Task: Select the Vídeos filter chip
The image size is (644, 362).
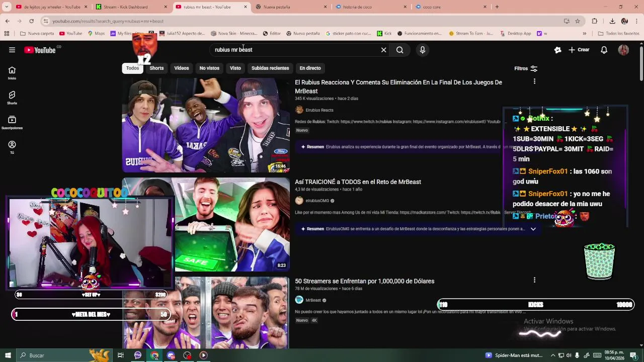Action: coord(182,68)
